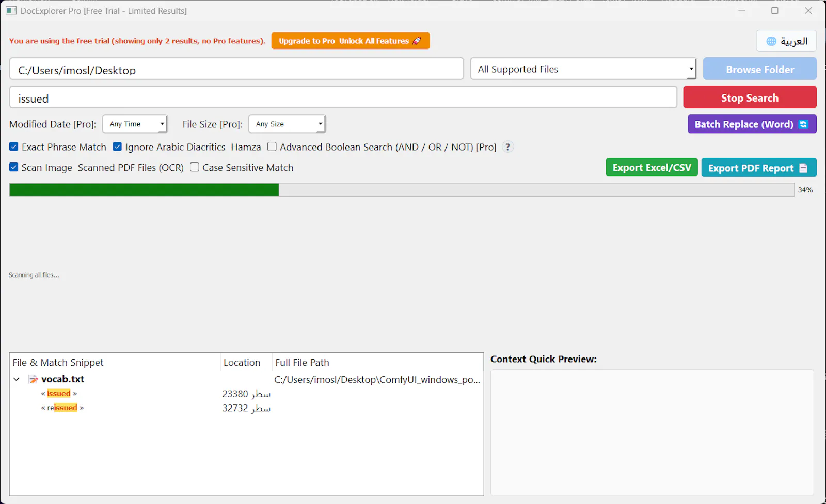This screenshot has width=826, height=504.
Task: Enable Case Sensitive Match checkbox
Action: click(195, 168)
